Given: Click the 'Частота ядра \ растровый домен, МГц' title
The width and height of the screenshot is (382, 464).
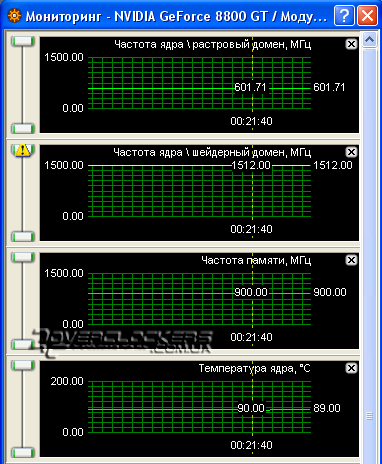Looking at the screenshot, I should pos(213,44).
